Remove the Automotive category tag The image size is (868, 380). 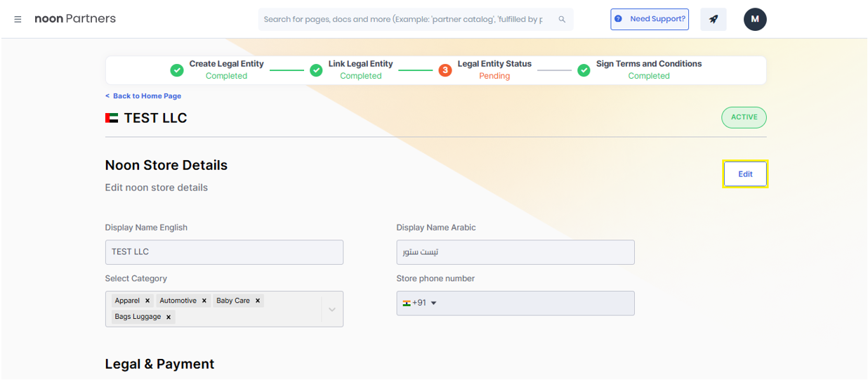tap(204, 301)
